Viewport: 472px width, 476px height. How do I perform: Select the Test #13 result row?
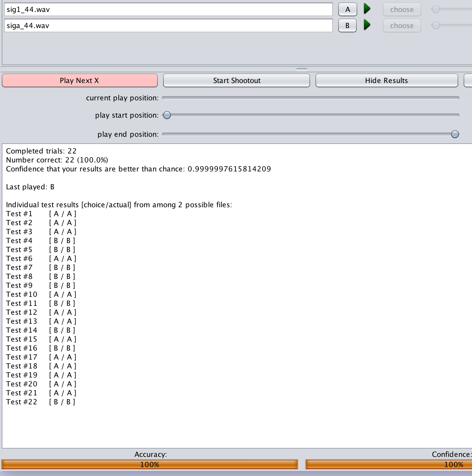click(41, 321)
